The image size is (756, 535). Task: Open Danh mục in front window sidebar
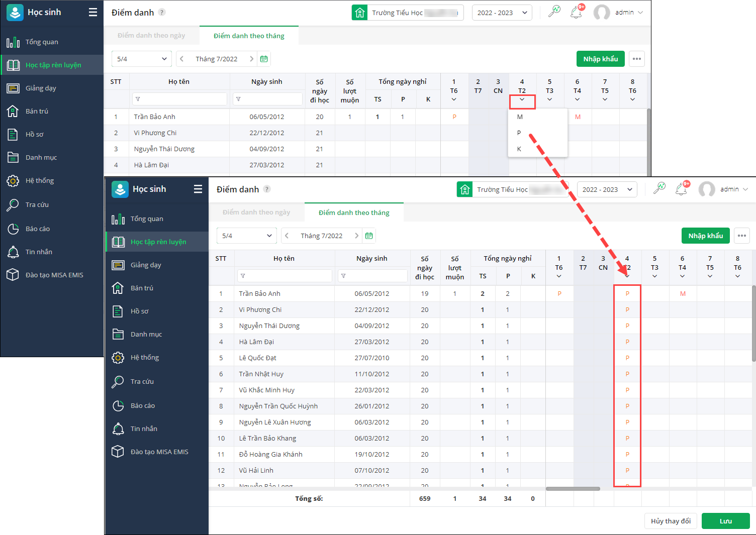pyautogui.click(x=157, y=334)
